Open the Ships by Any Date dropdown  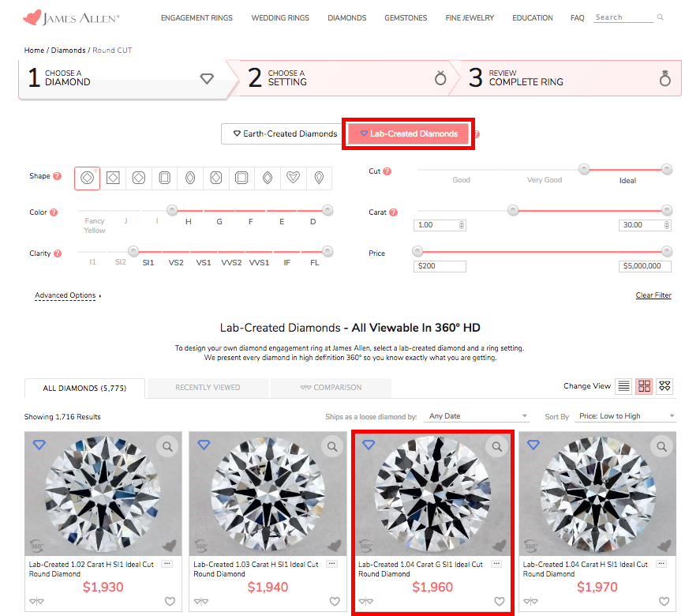477,416
